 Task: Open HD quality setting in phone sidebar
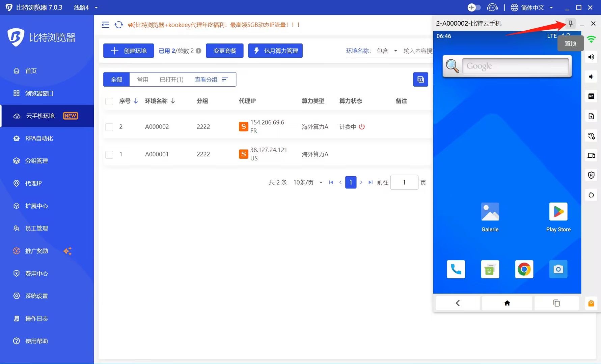(x=591, y=96)
